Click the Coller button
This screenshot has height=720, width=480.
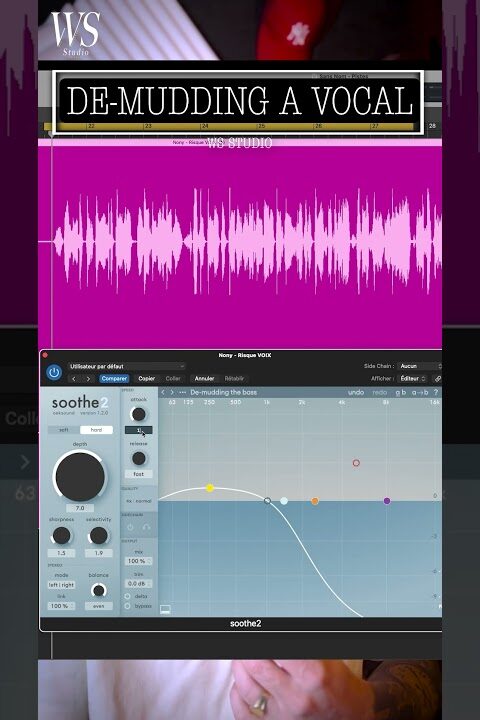(x=173, y=379)
